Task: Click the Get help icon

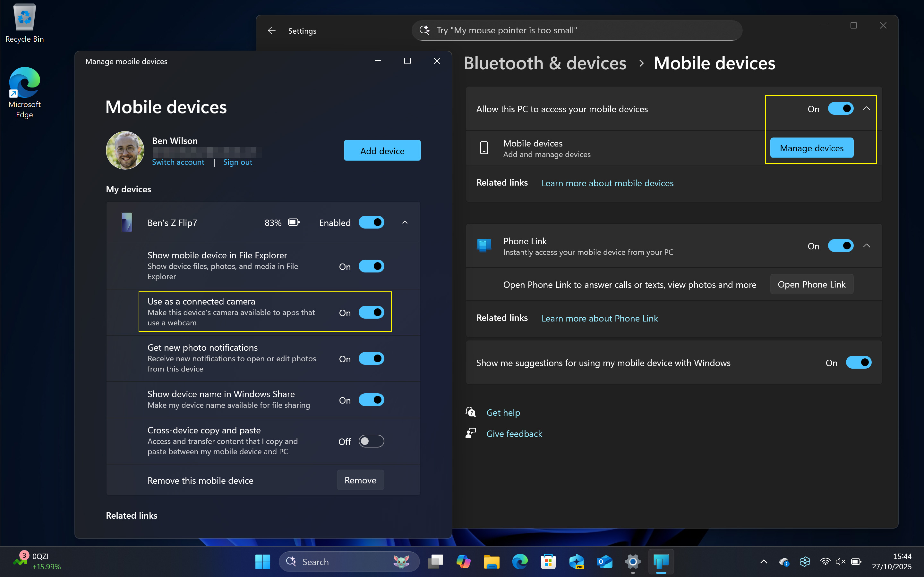Action: coord(470,412)
